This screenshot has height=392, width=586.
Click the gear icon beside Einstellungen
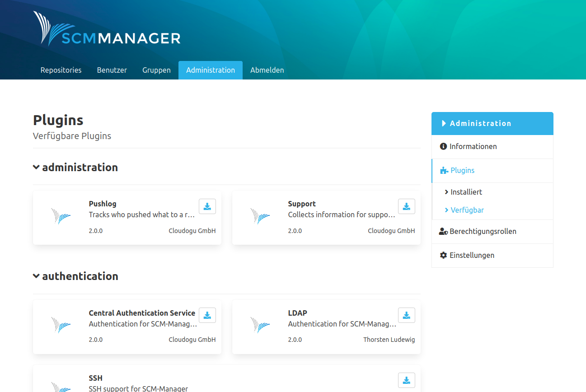(x=443, y=255)
